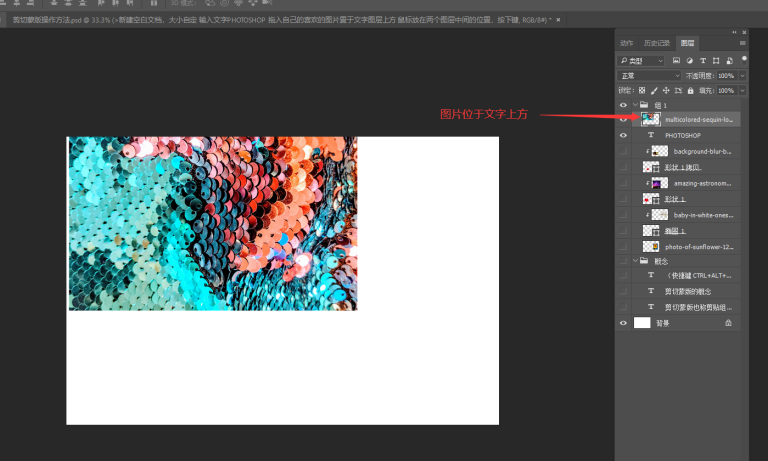
Task: Click the pixel layer filter icon
Action: (x=676, y=61)
